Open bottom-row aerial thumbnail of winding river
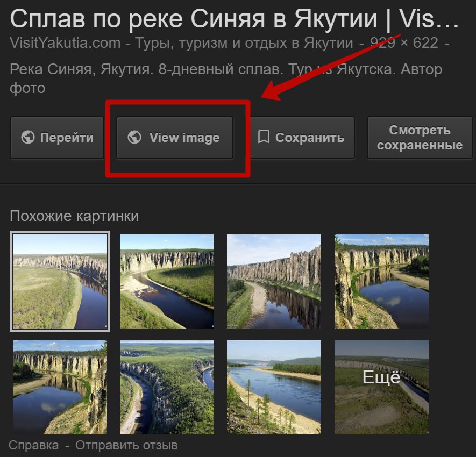This screenshot has height=457, width=476. [167, 387]
